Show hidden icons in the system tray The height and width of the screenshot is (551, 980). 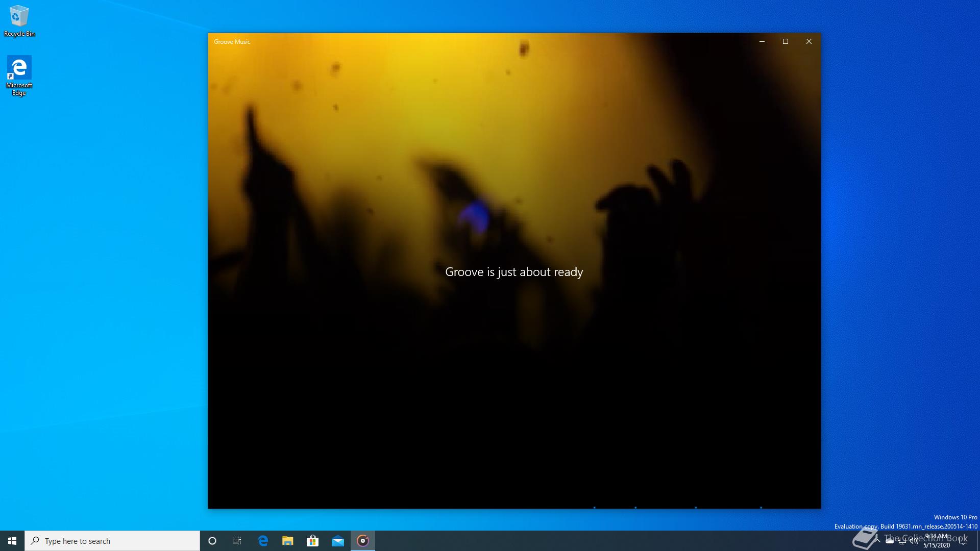(877, 541)
